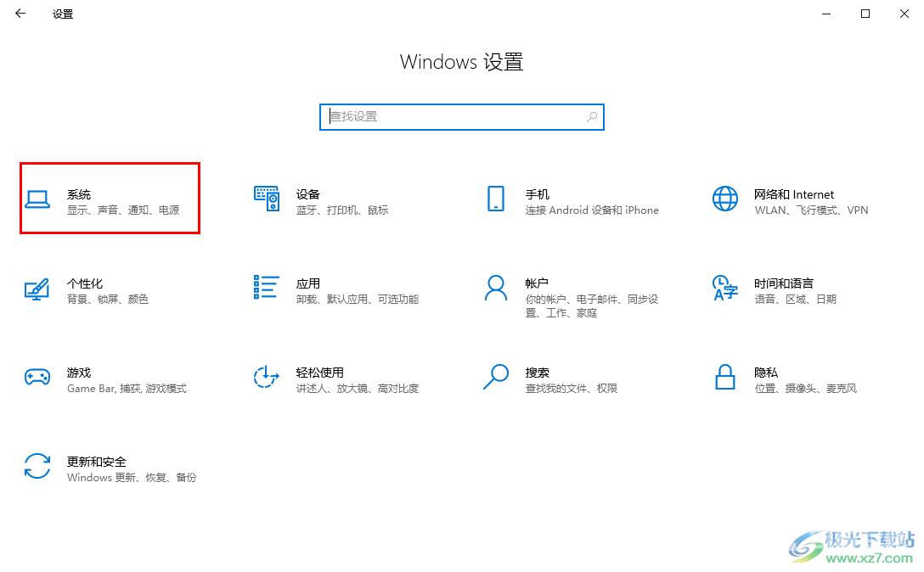Screen dimensions: 924x572
Task: Open 轻松使用 settings title
Action: pos(319,373)
